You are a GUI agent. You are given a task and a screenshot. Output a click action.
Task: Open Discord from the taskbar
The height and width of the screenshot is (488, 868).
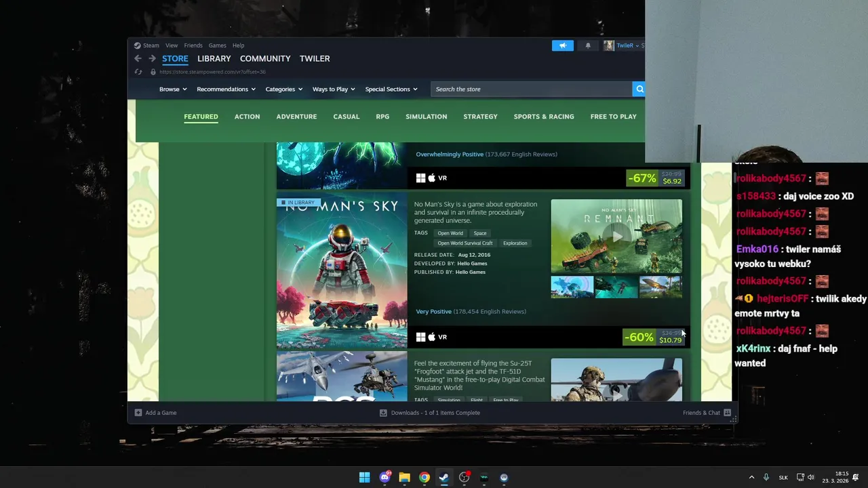385,477
